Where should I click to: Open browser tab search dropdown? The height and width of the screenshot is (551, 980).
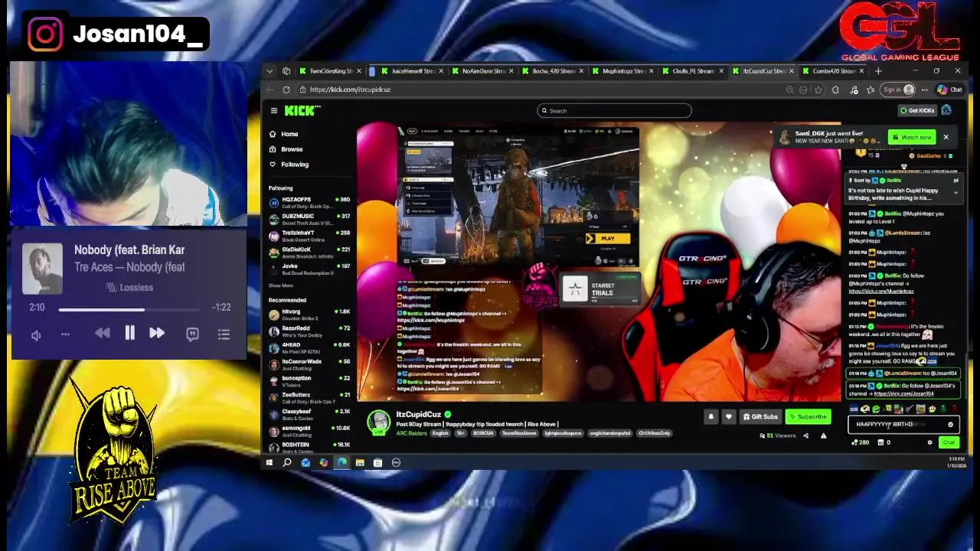pos(269,71)
